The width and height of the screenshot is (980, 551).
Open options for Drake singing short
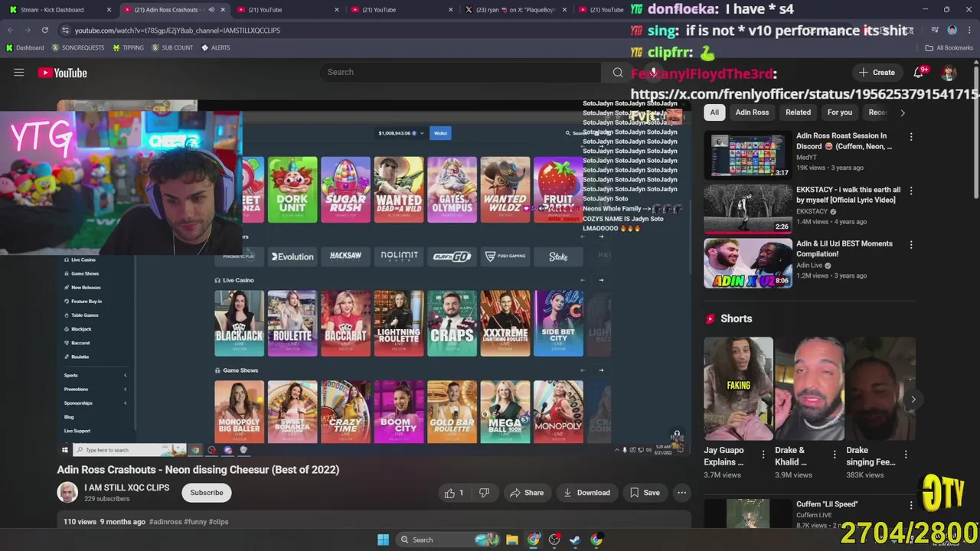(905, 455)
